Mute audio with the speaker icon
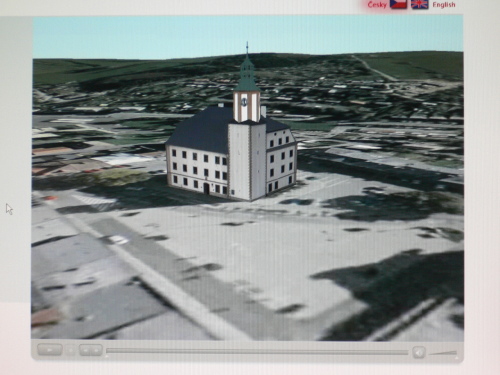Image resolution: width=500 pixels, height=375 pixels. pos(419,352)
